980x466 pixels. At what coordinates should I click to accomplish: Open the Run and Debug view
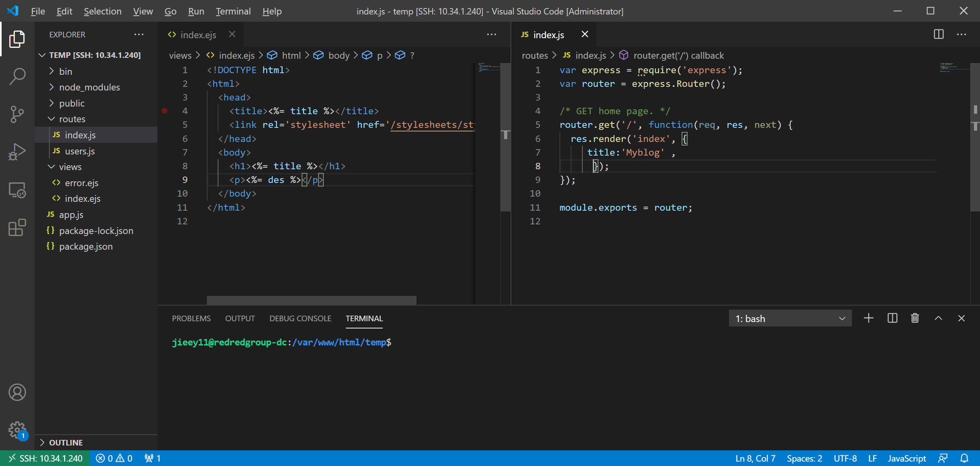(x=17, y=152)
